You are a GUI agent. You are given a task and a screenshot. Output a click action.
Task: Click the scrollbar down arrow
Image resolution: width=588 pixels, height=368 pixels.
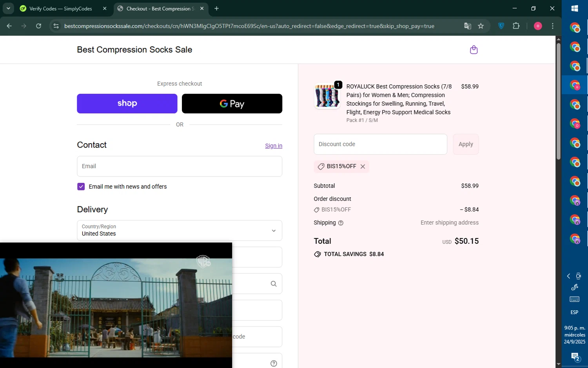tap(558, 364)
